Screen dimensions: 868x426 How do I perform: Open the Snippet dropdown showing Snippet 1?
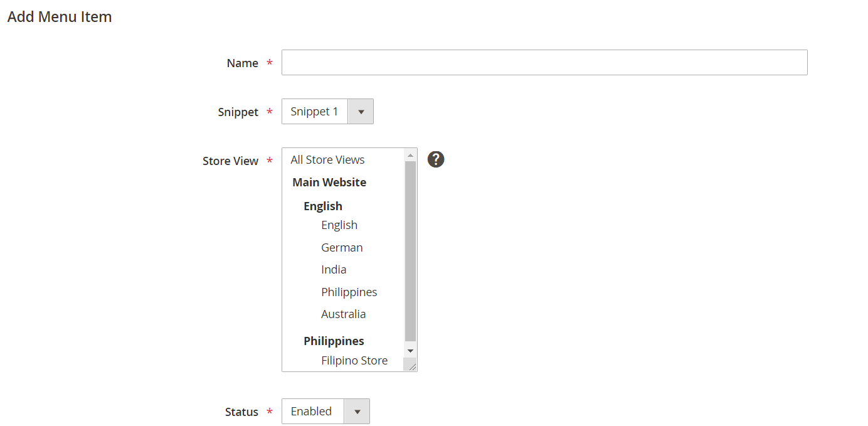314,111
